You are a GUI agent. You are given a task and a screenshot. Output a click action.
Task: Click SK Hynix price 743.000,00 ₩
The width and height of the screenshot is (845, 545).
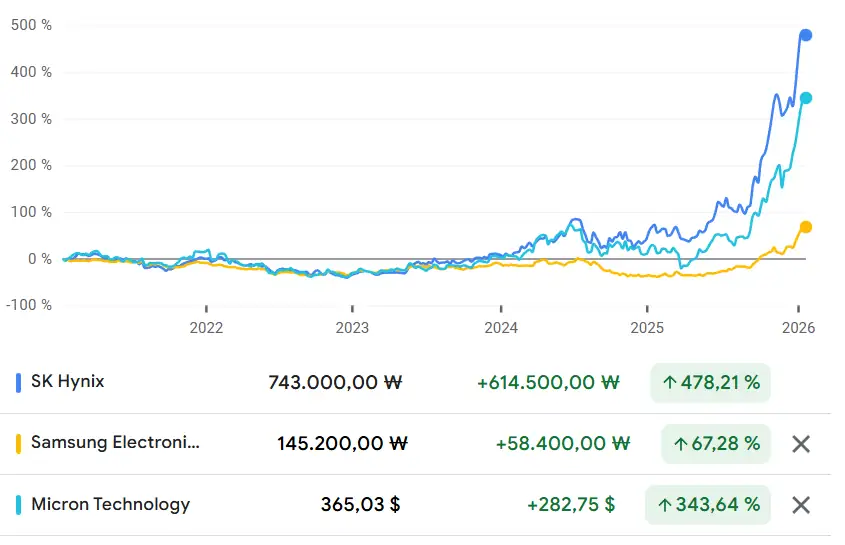335,382
